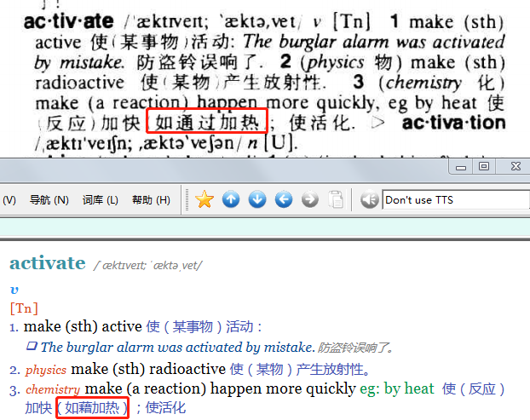Click 'ac·tiva·tion' in the scanned page
Screen dimensions: 530x420
coord(453,123)
